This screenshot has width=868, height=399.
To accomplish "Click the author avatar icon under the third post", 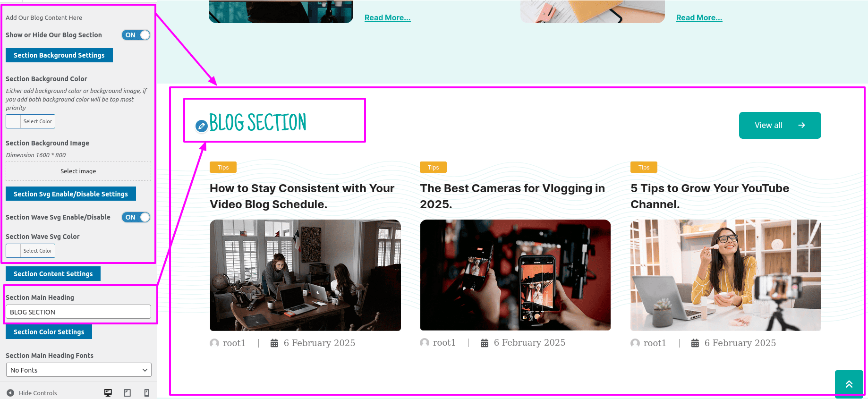I will 635,343.
